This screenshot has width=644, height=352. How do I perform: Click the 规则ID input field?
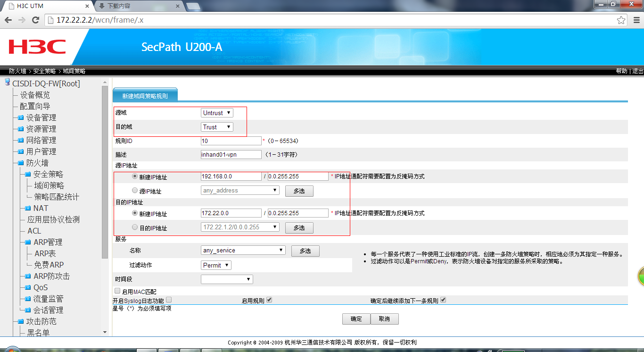coord(231,141)
